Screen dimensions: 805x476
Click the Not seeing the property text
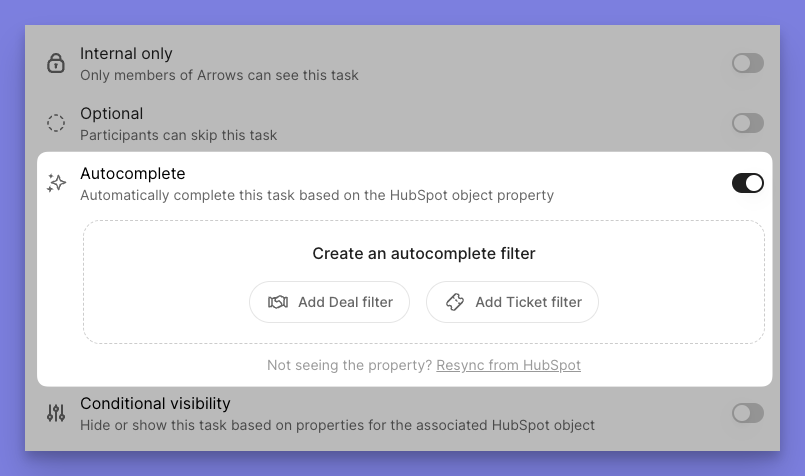coord(349,365)
